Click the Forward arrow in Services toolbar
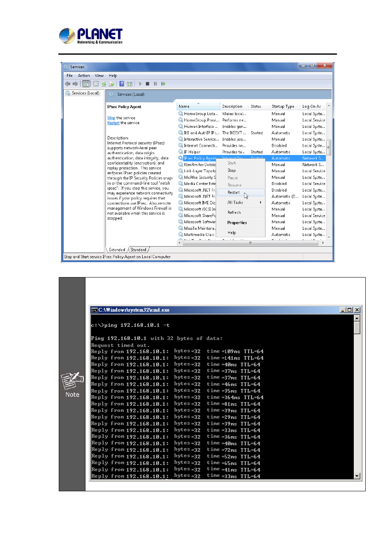 point(75,84)
